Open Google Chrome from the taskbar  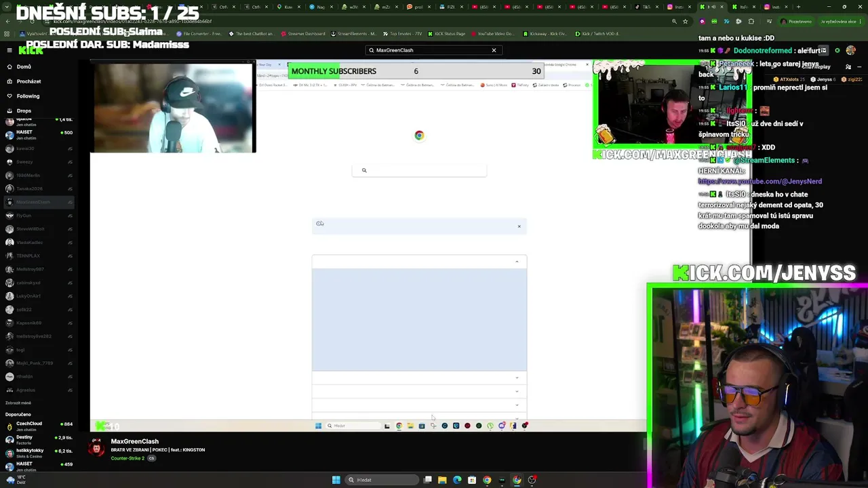487,480
